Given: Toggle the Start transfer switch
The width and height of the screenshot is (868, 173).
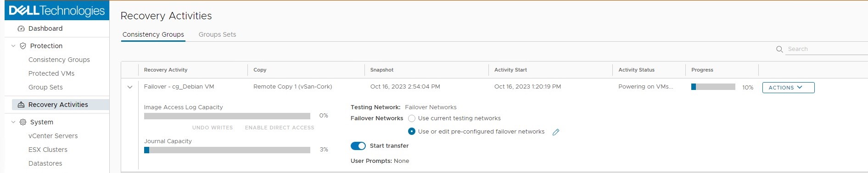Looking at the screenshot, I should click(358, 146).
